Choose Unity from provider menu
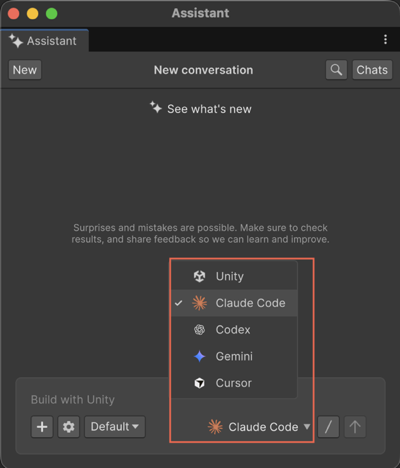 (x=234, y=276)
